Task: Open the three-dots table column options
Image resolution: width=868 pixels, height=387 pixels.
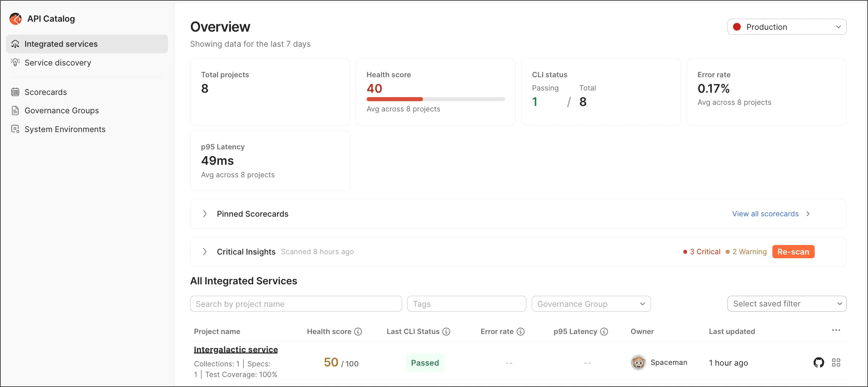Action: point(836,330)
